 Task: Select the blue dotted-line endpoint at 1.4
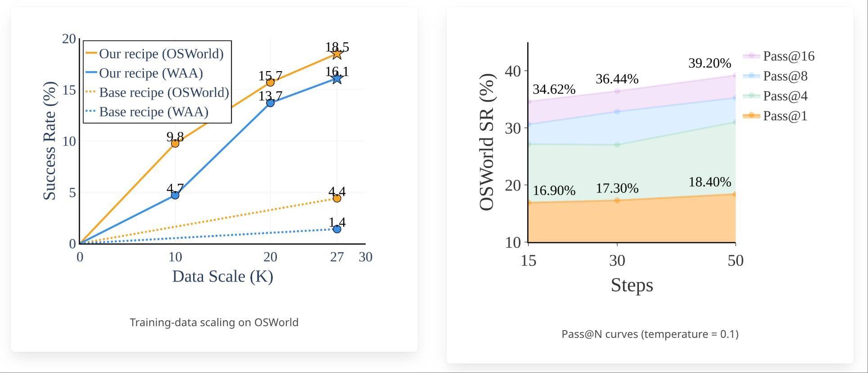[x=337, y=229]
